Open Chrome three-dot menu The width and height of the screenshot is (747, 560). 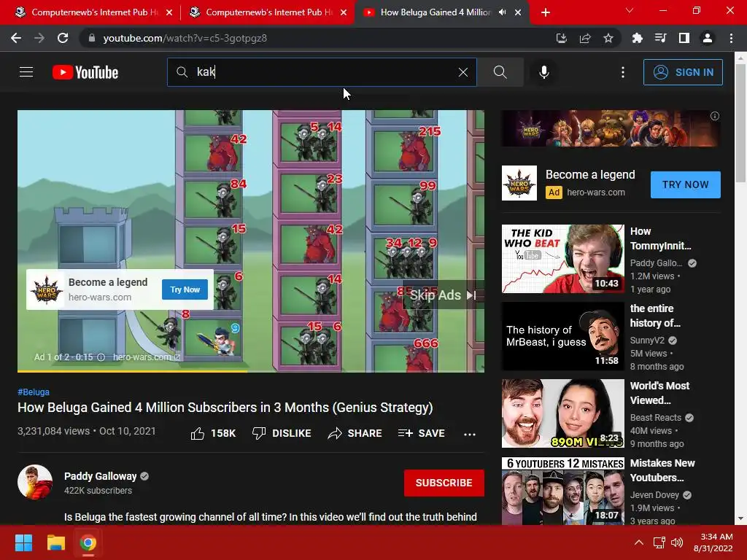pyautogui.click(x=731, y=38)
